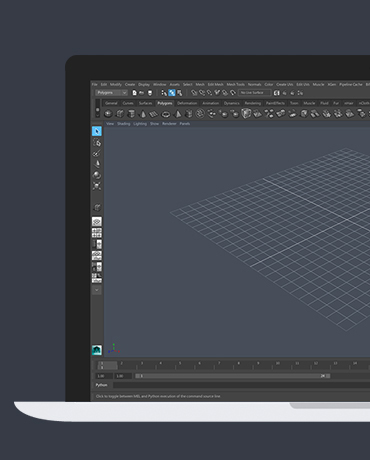Click the time range slider bar
Viewport: 370px width, 460px height.
click(232, 376)
